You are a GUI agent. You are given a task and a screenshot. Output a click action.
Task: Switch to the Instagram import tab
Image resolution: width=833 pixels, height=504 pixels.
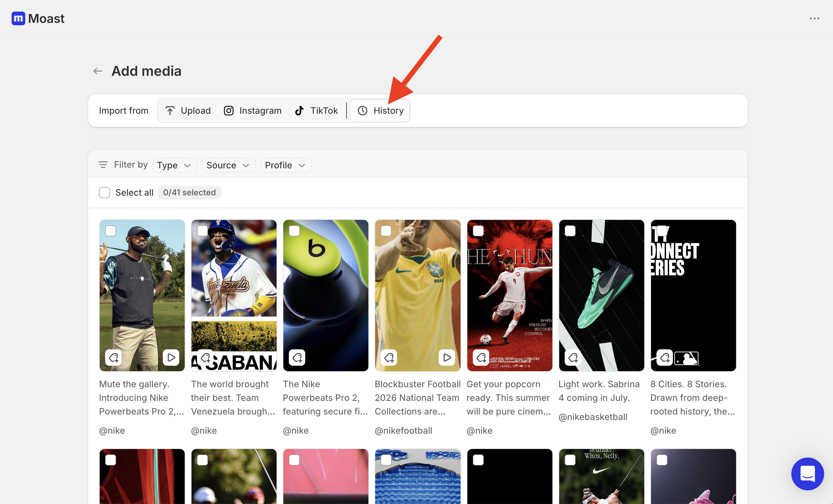pyautogui.click(x=253, y=111)
